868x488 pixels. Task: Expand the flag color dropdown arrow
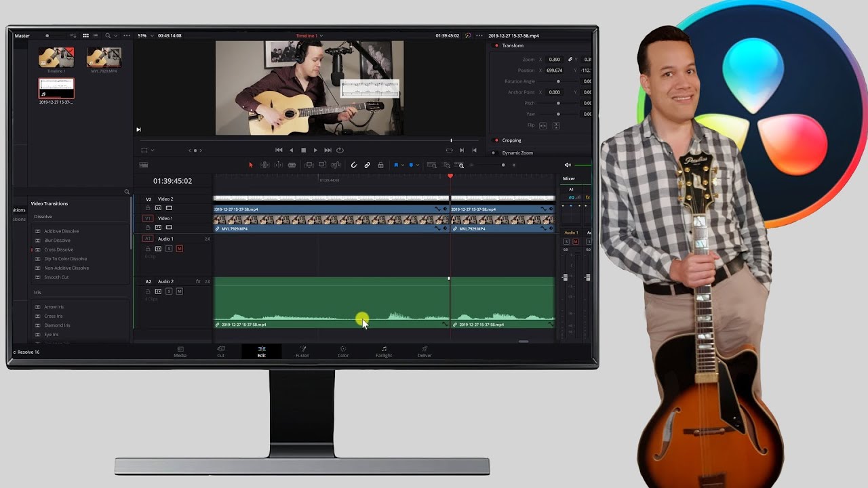[x=403, y=165]
